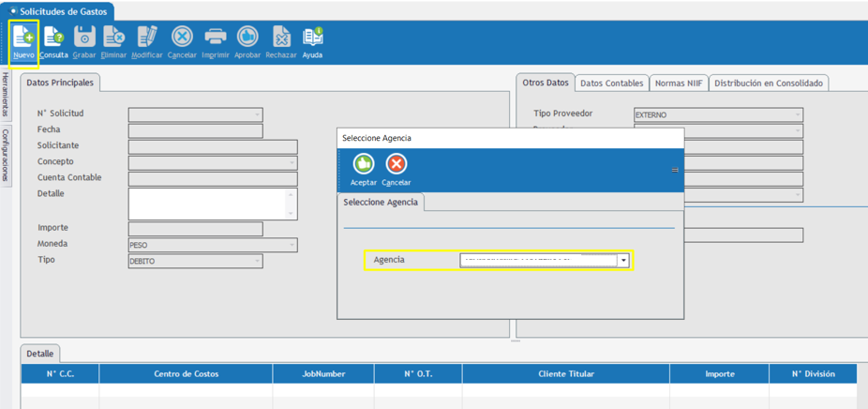Click the Grabar save icon
The width and height of the screenshot is (868, 409).
pyautogui.click(x=84, y=38)
